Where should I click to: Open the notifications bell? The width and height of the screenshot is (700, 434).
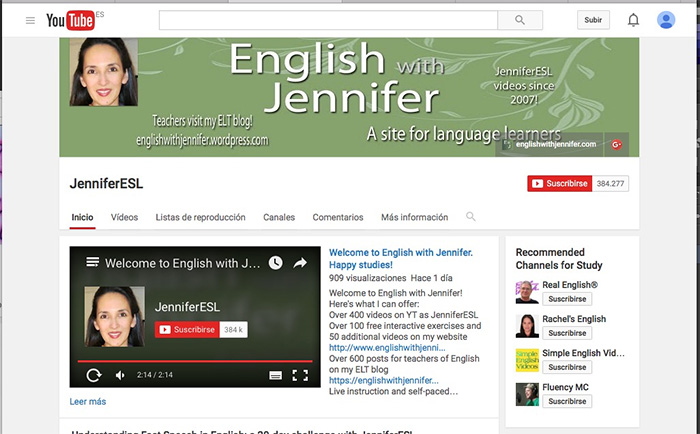point(633,20)
